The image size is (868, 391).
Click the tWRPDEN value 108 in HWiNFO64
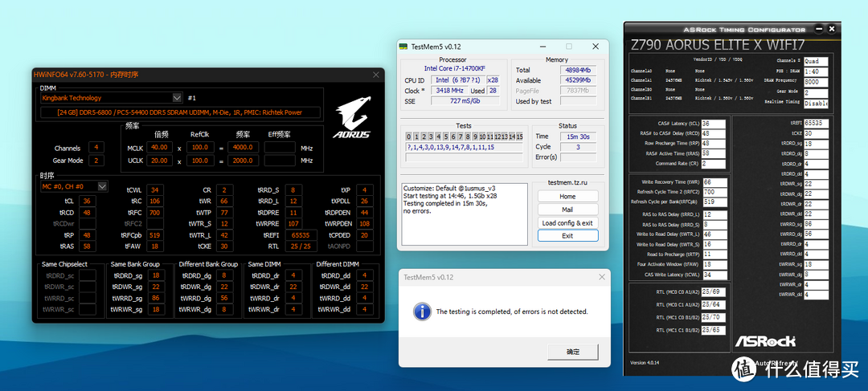[364, 223]
